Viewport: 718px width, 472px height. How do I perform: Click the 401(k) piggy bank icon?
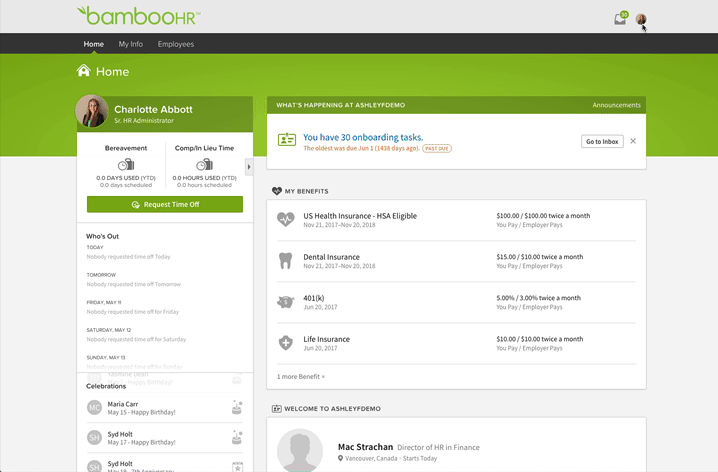pyautogui.click(x=286, y=302)
